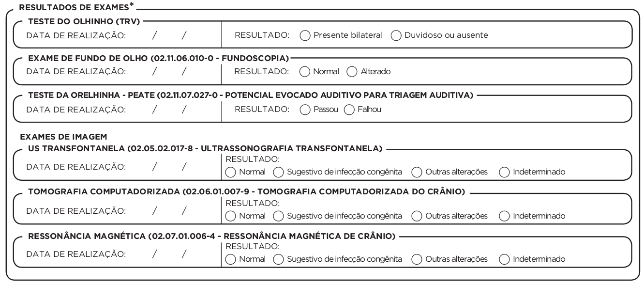Click the Fundo de Olho date field

[169, 71]
